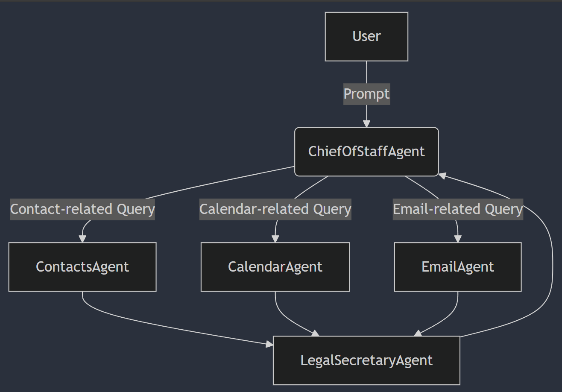
Task: Select the CalendarAgent node
Action: (275, 267)
